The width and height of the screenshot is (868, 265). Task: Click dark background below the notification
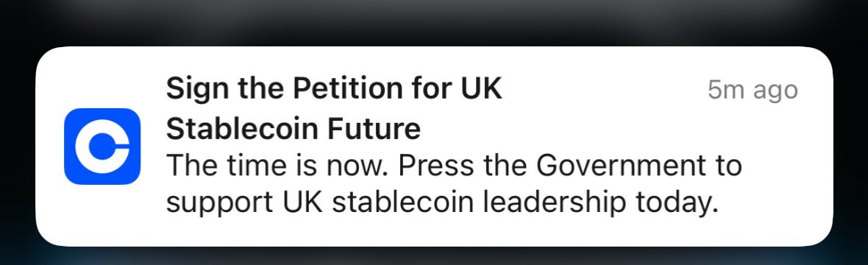434,256
